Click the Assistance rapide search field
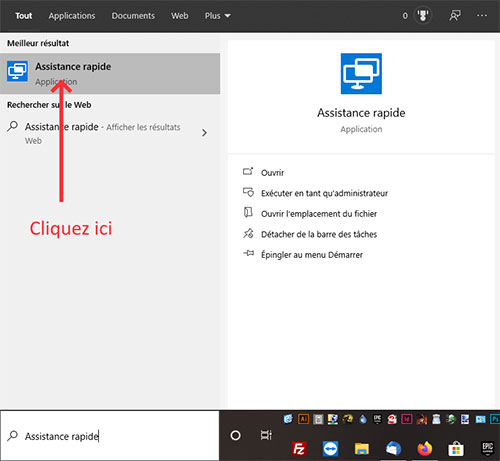500x461 pixels. (x=110, y=436)
